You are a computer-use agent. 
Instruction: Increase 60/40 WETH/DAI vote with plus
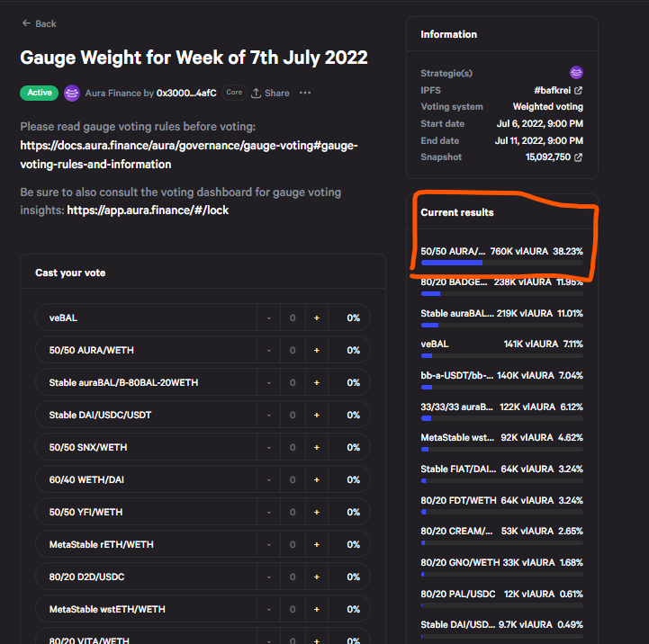[x=317, y=479]
